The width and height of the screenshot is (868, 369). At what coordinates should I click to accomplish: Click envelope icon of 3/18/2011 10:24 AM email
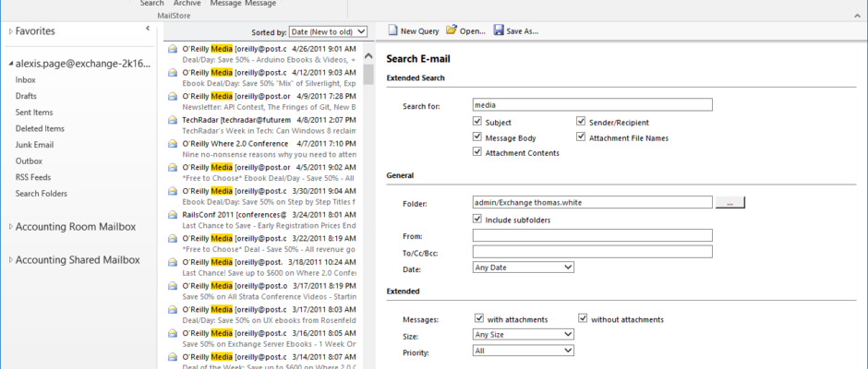172,262
